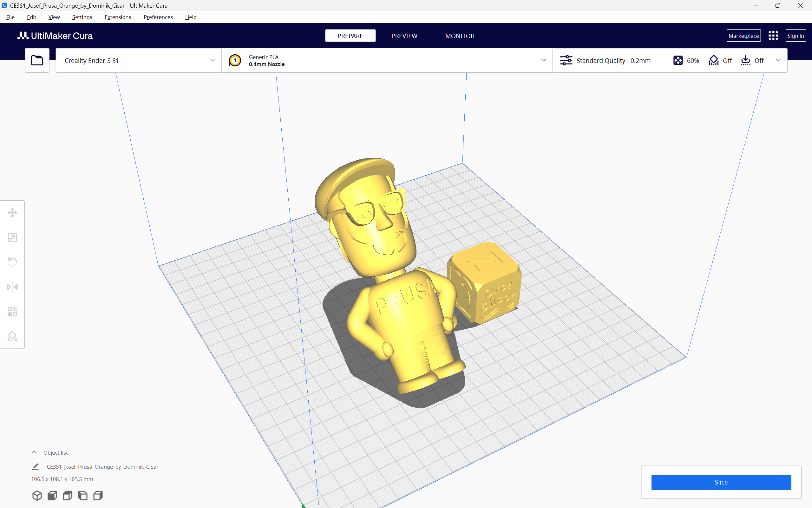Click the pencil icon beside object name
The width and height of the screenshot is (812, 508).
tap(35, 467)
